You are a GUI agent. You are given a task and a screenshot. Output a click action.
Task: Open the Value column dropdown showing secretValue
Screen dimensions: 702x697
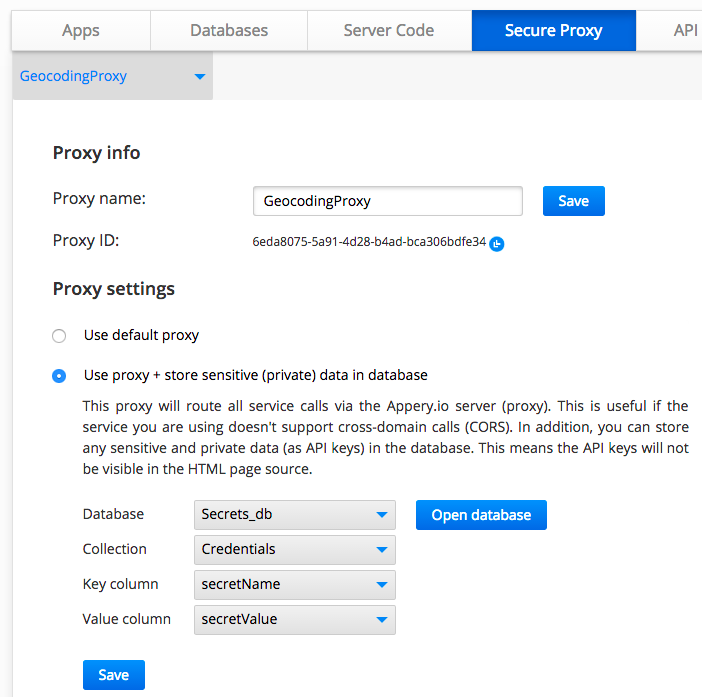pos(294,619)
